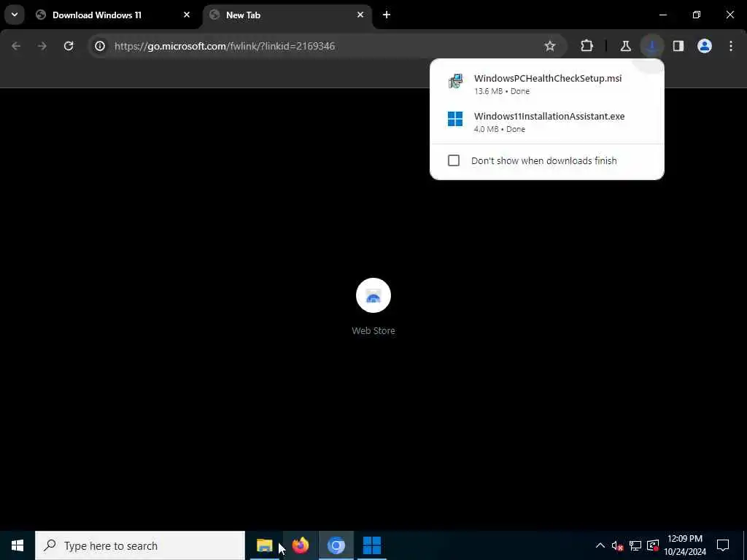
Task: Close the Download Windows 11 tab
Action: tap(187, 15)
